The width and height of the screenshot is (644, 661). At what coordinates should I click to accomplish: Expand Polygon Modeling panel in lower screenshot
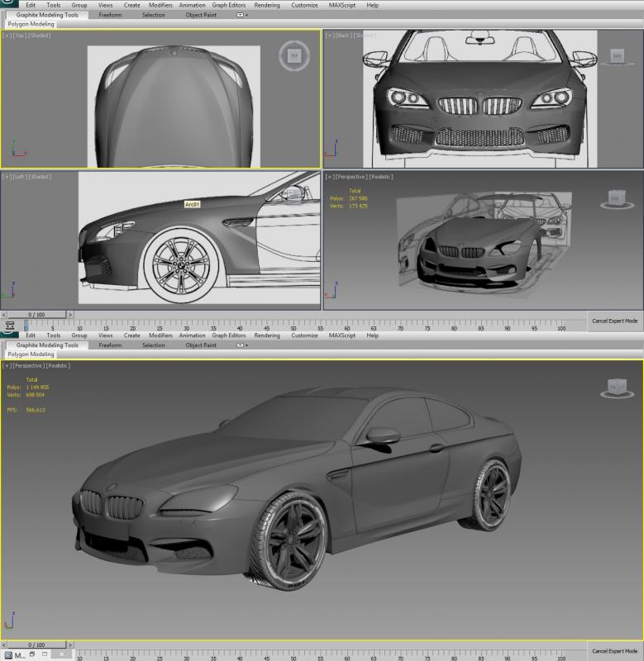pyautogui.click(x=31, y=354)
